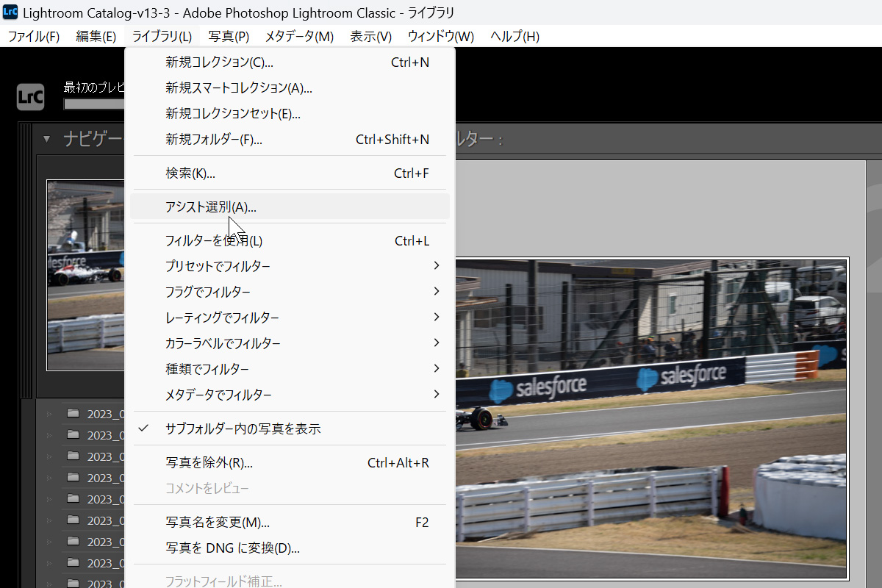
Task: Toggle サブフォルダー内の写真を表示 checkmark option
Action: (x=243, y=429)
